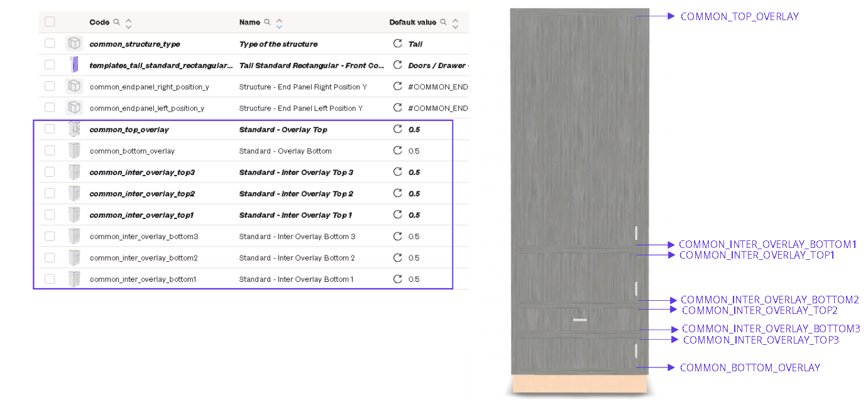Reset default value for common_inter_overlay_bottom1

397,279
